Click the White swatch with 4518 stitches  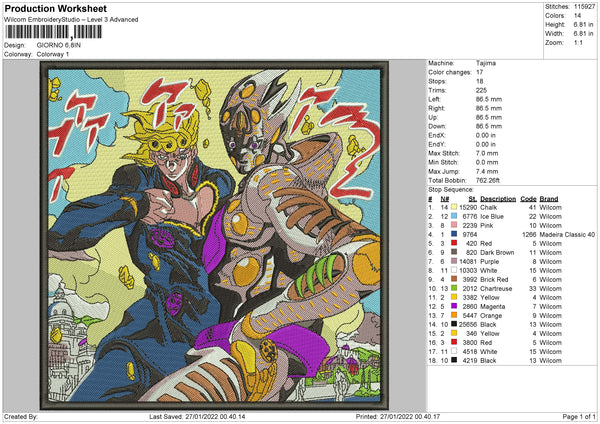(454, 351)
